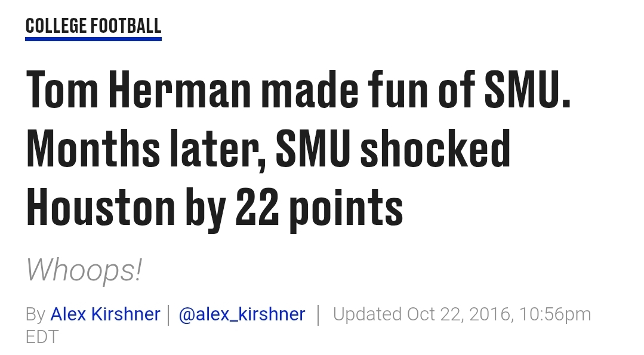Click the separator before the Updated timestamp
This screenshot has height=355, width=644.
click(x=319, y=315)
